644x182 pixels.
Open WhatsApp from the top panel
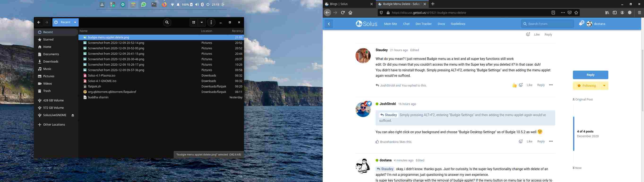tap(143, 5)
